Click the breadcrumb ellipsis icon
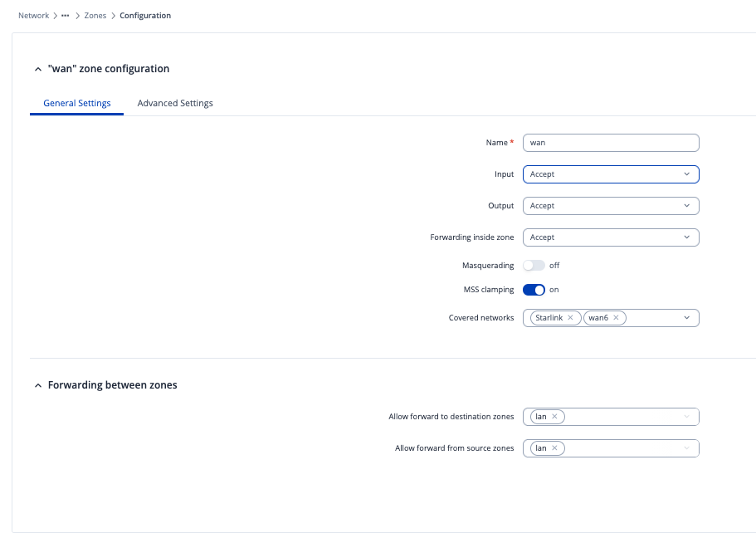This screenshot has height=538, width=756. point(66,16)
